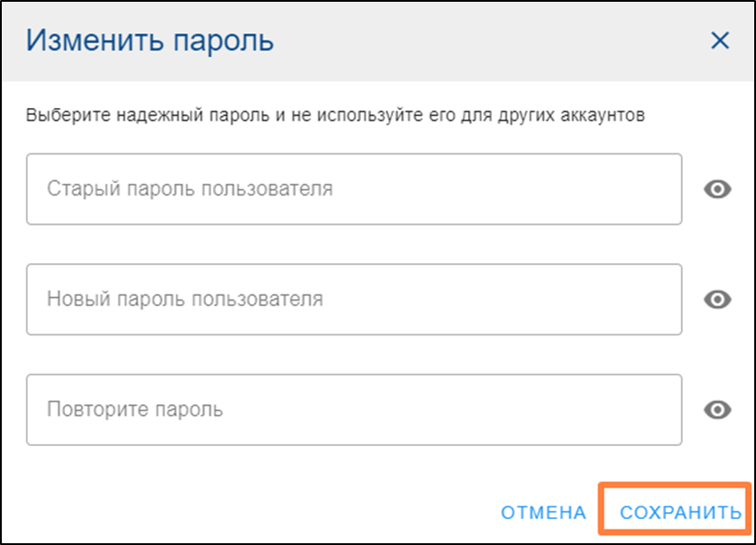Click the Изменить пароль dialog title
Image resolution: width=756 pixels, height=545 pixels.
coord(150,40)
